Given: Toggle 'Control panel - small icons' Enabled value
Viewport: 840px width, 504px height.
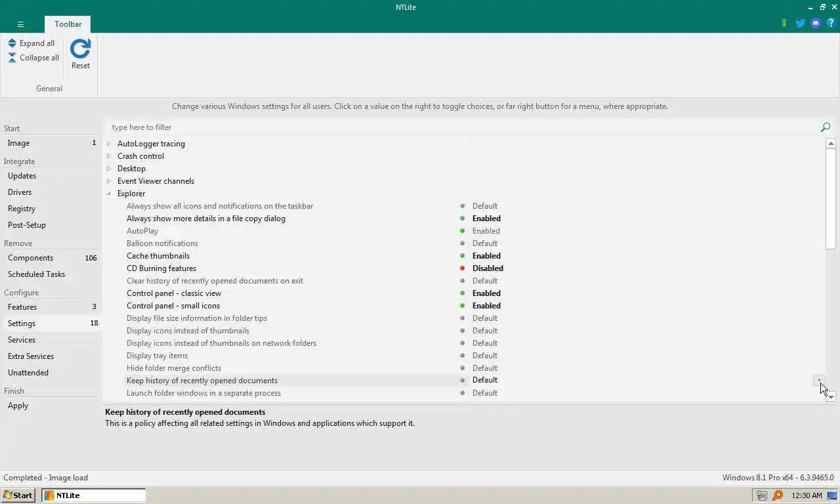Looking at the screenshot, I should (486, 306).
